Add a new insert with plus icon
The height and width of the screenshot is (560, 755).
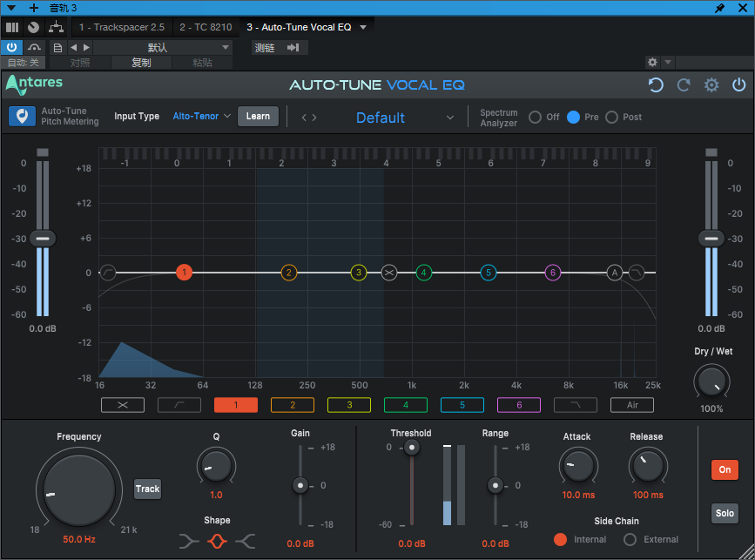tap(34, 8)
